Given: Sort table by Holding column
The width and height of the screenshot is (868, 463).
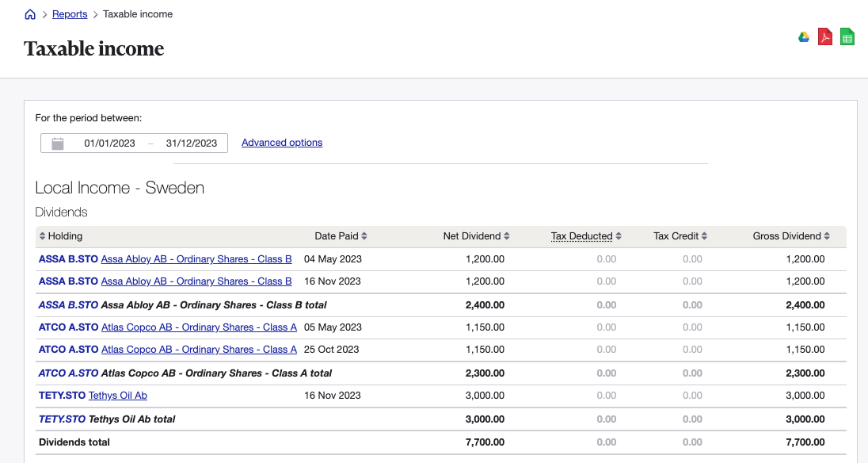Looking at the screenshot, I should pyautogui.click(x=61, y=236).
